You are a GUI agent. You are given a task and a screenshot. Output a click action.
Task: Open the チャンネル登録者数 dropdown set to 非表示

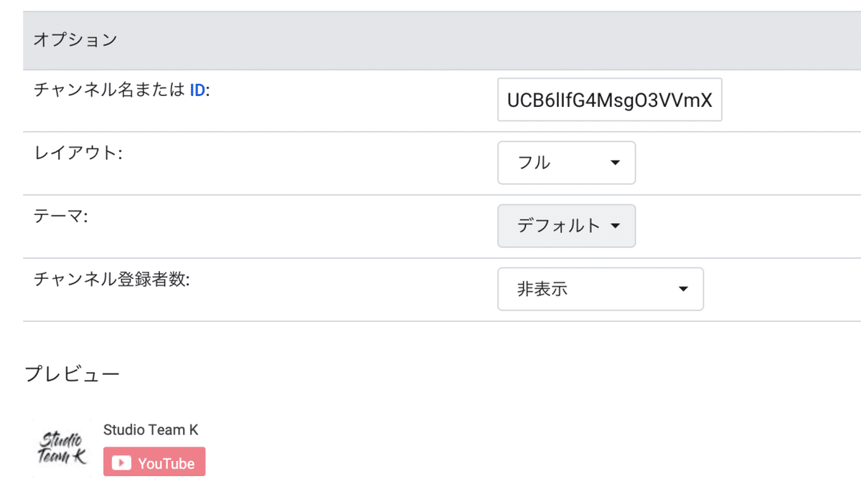[600, 289]
